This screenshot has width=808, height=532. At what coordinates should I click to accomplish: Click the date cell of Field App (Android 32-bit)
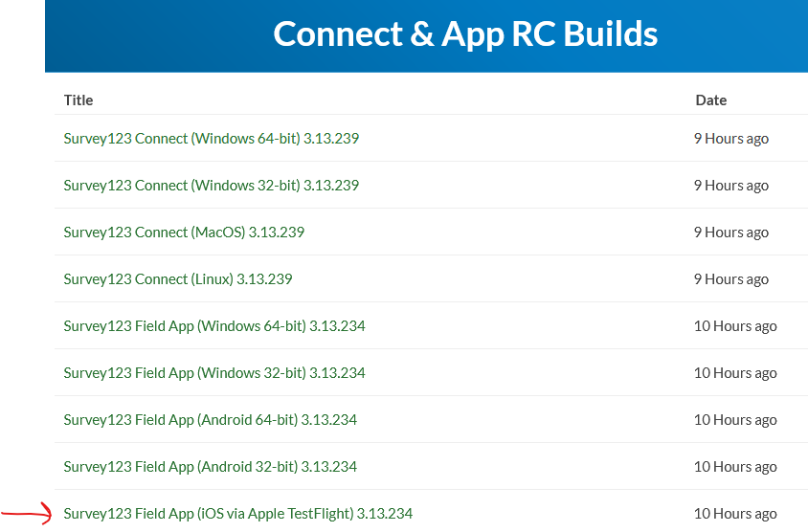(x=735, y=467)
